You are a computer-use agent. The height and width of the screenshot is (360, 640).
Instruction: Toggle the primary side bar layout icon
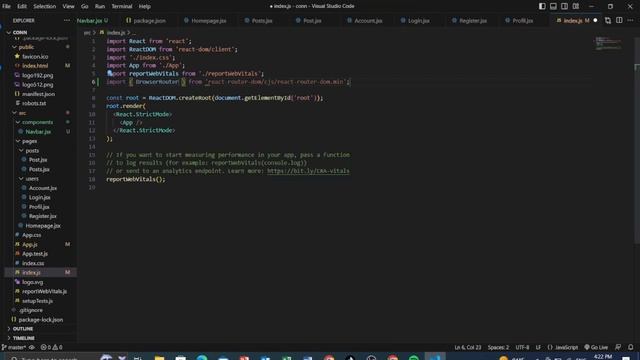click(x=542, y=6)
